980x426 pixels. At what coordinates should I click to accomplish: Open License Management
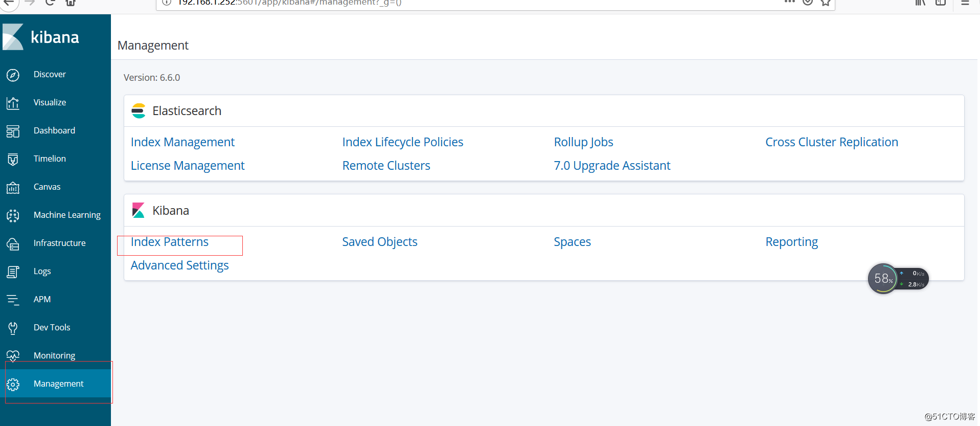point(188,166)
